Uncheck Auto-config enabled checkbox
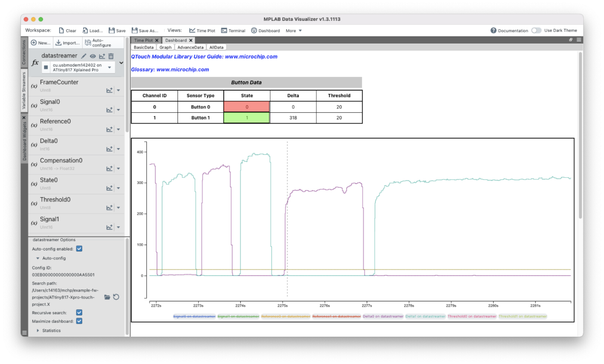604x364 pixels. click(79, 249)
